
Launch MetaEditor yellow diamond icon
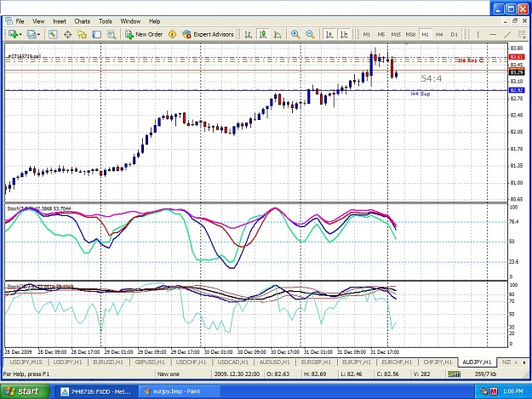point(172,34)
